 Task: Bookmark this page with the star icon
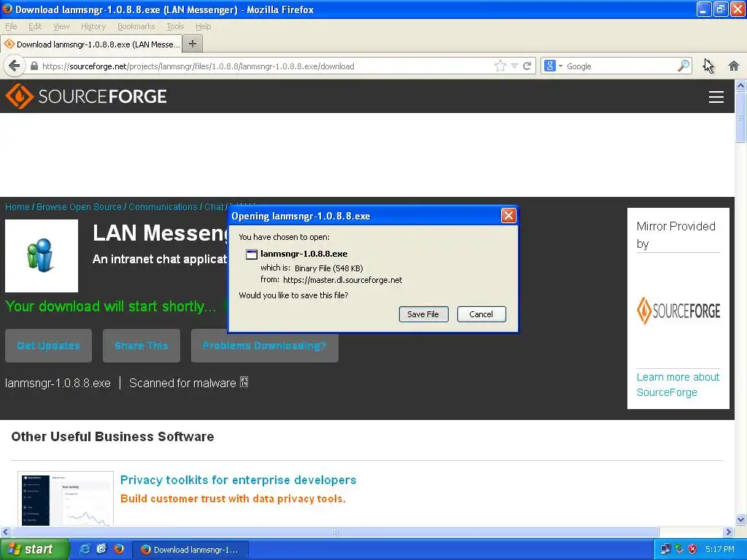[x=500, y=66]
